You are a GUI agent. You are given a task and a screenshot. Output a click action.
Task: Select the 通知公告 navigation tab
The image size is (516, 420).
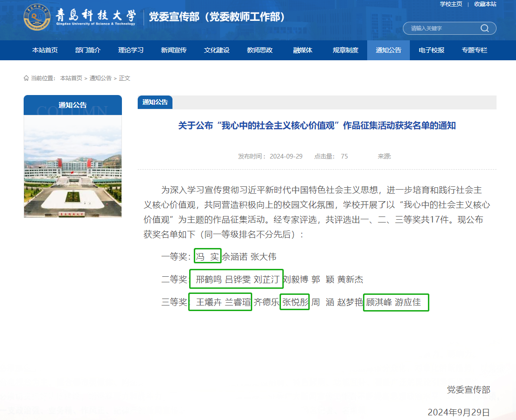[389, 50]
